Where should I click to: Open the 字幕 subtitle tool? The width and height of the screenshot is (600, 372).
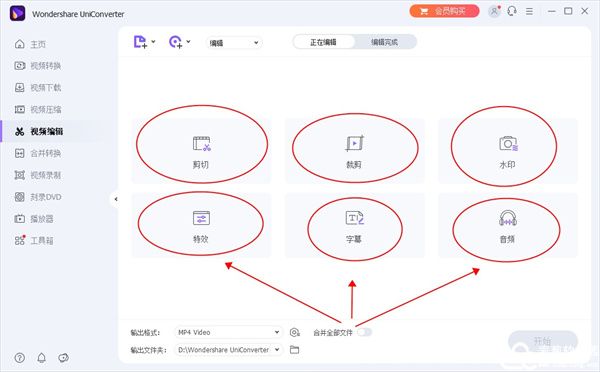[355, 225]
